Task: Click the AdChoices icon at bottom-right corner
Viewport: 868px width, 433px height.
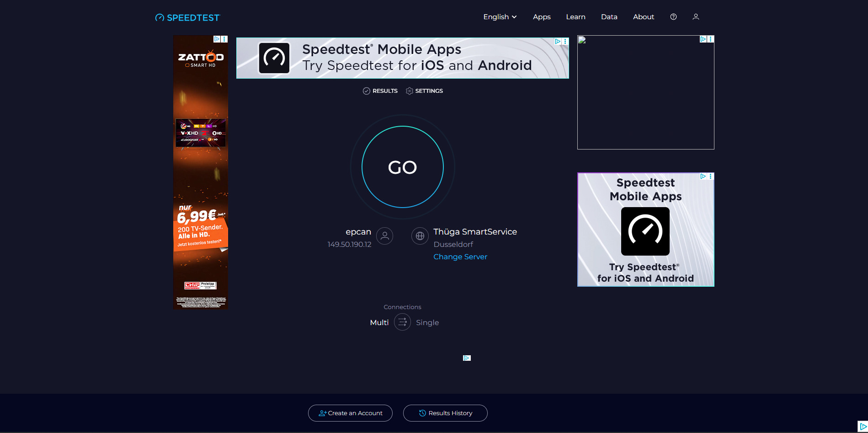Action: [x=863, y=426]
